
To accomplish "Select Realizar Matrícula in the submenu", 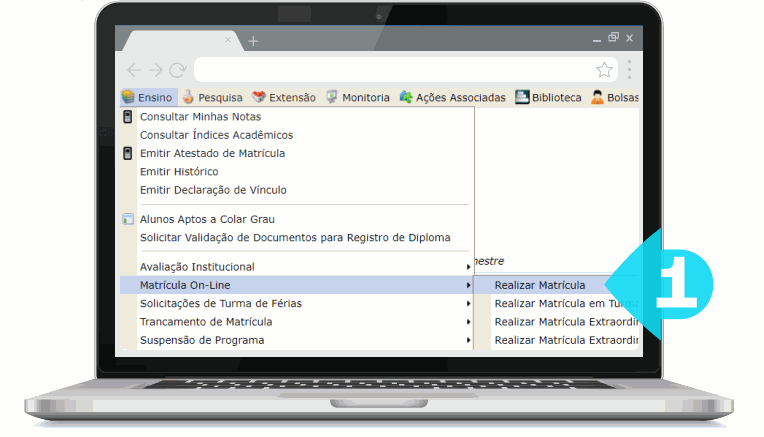I will click(540, 285).
